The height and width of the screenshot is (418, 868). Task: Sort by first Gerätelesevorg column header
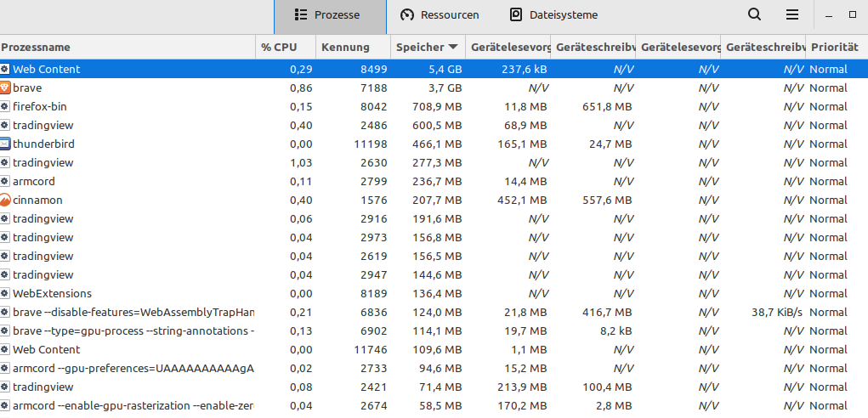click(x=508, y=47)
